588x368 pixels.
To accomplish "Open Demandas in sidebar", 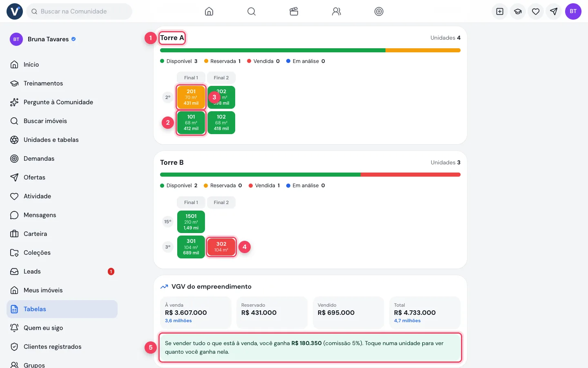I will click(62, 159).
